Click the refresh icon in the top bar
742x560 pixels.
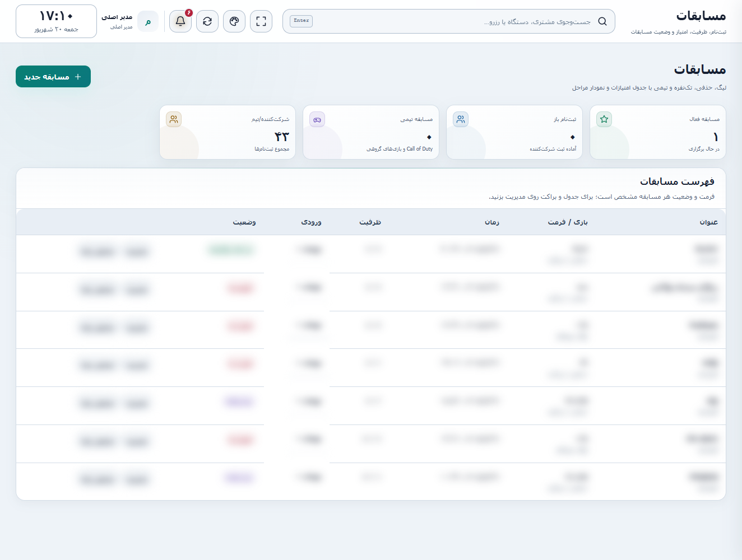click(207, 21)
